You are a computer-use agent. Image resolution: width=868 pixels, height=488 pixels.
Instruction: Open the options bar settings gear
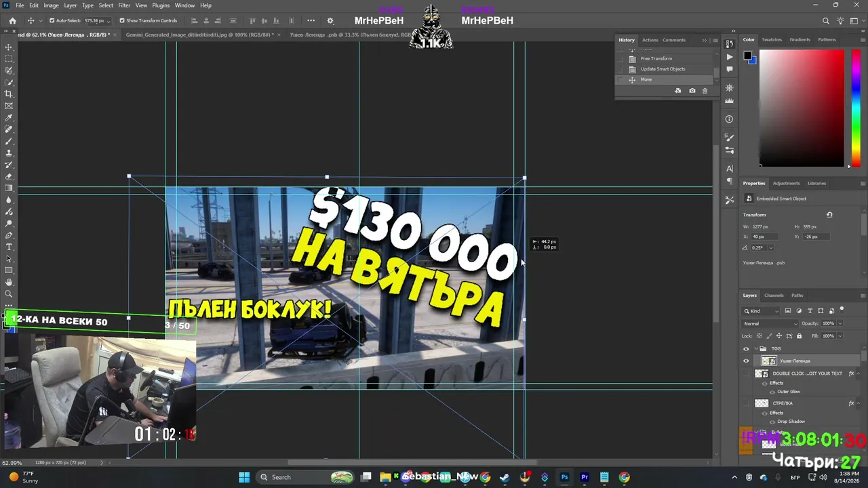(x=330, y=20)
